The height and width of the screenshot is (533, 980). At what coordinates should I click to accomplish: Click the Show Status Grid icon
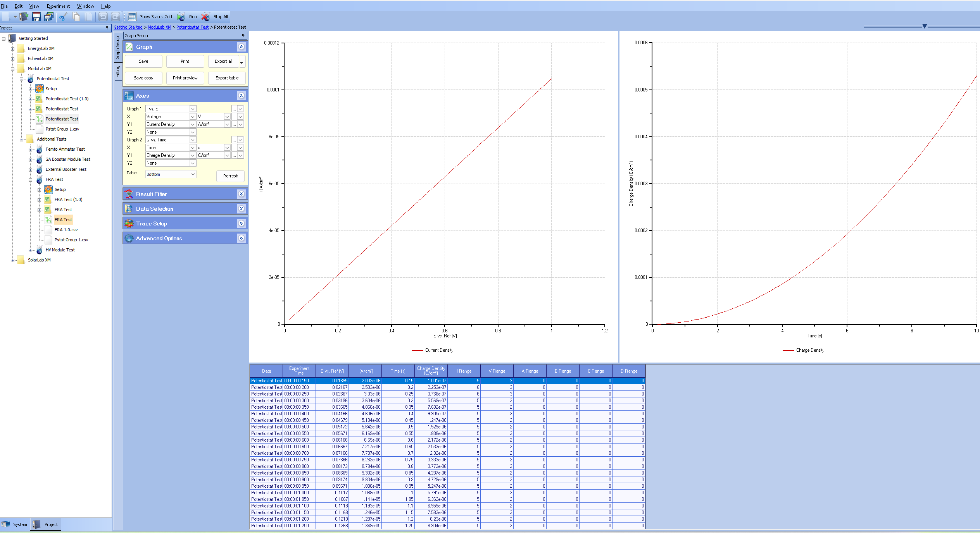coord(132,17)
